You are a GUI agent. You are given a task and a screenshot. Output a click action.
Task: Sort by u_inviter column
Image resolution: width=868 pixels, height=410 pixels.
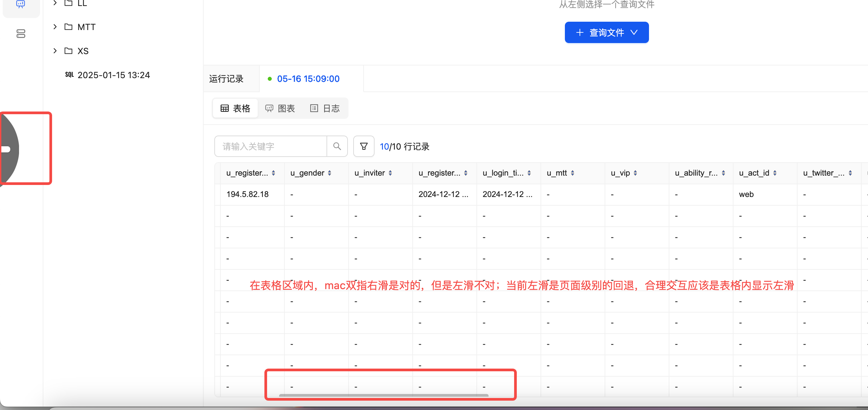tap(390, 173)
